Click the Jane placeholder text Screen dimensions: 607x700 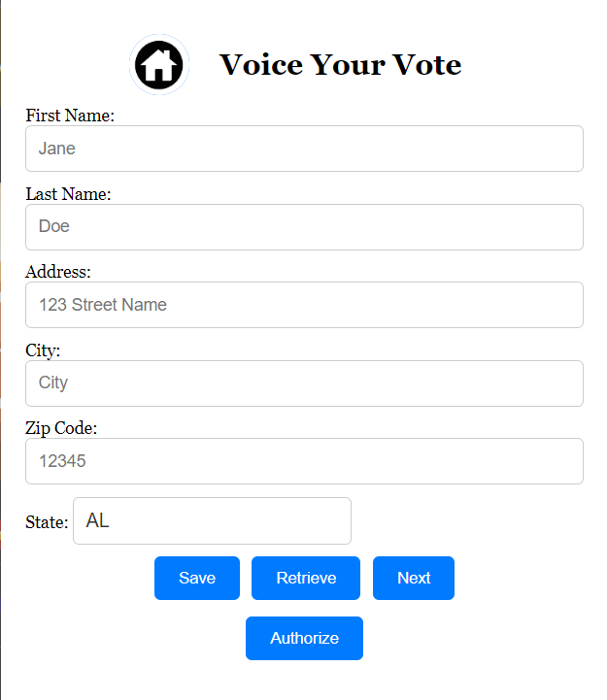click(57, 149)
